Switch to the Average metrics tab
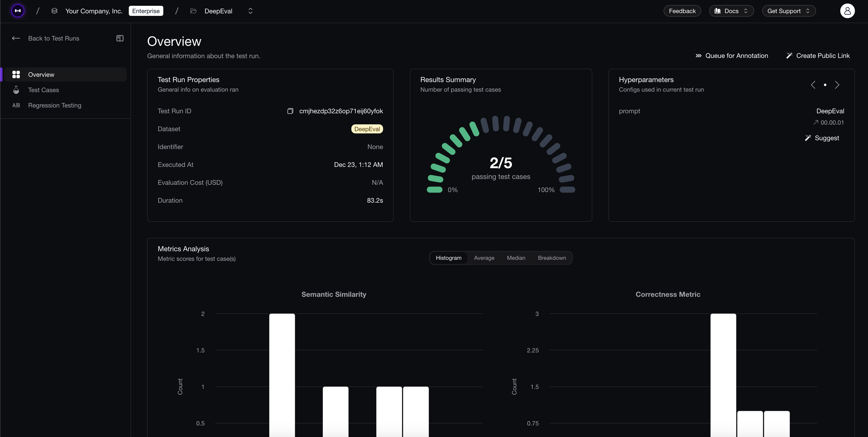The height and width of the screenshot is (437, 868). (x=484, y=258)
